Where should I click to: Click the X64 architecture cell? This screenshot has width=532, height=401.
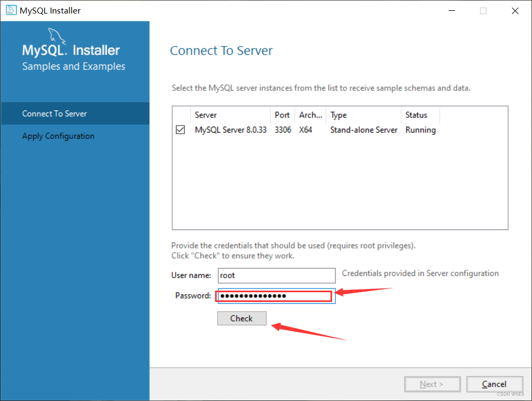pos(306,130)
